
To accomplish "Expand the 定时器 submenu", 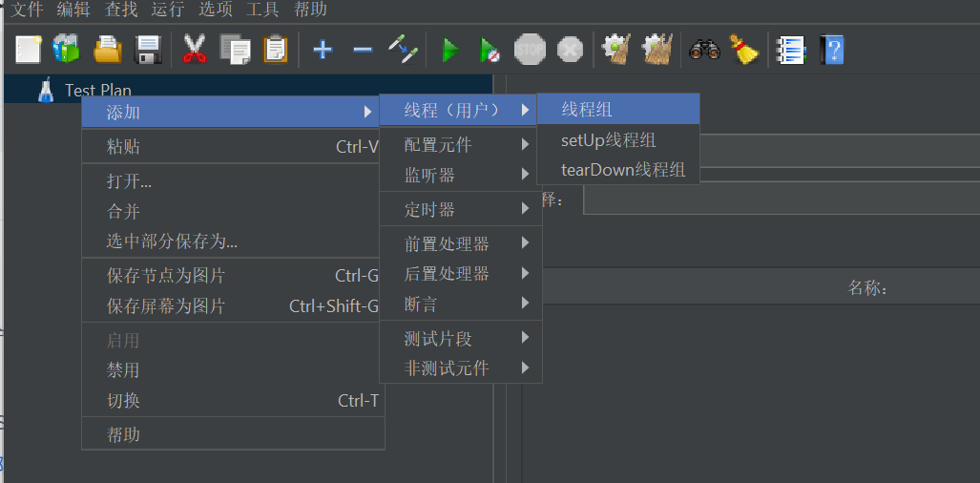I will click(461, 209).
